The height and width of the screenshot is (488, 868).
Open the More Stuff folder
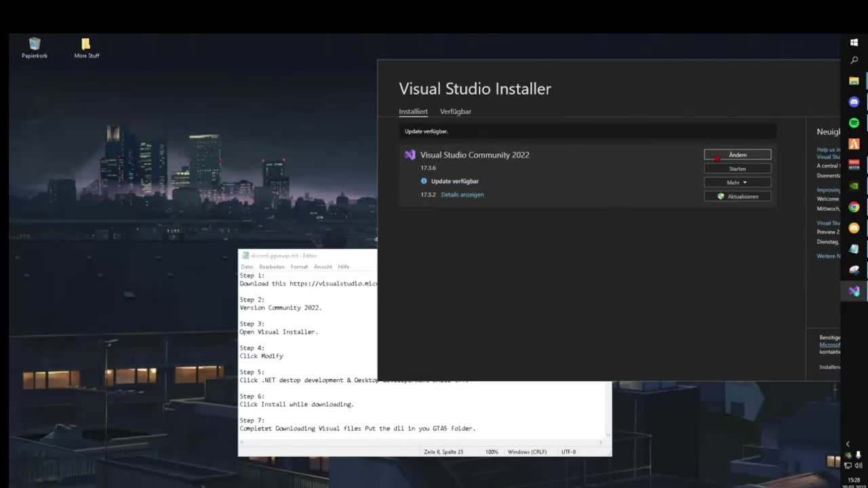click(86, 46)
